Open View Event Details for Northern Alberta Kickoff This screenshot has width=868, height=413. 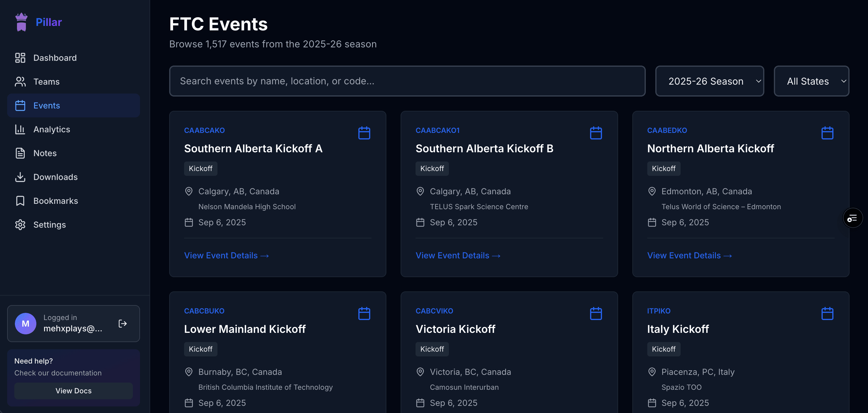(689, 256)
